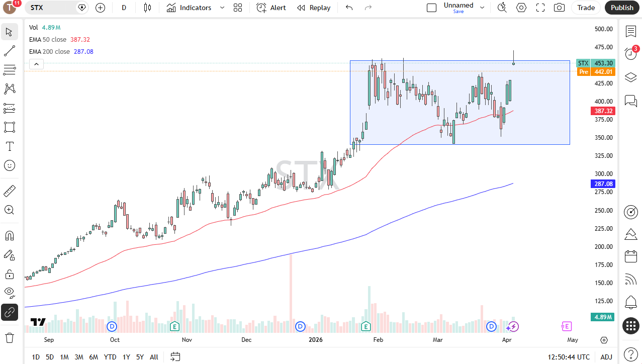Open the STX symbol search
This screenshot has width=642, height=364.
(50, 8)
